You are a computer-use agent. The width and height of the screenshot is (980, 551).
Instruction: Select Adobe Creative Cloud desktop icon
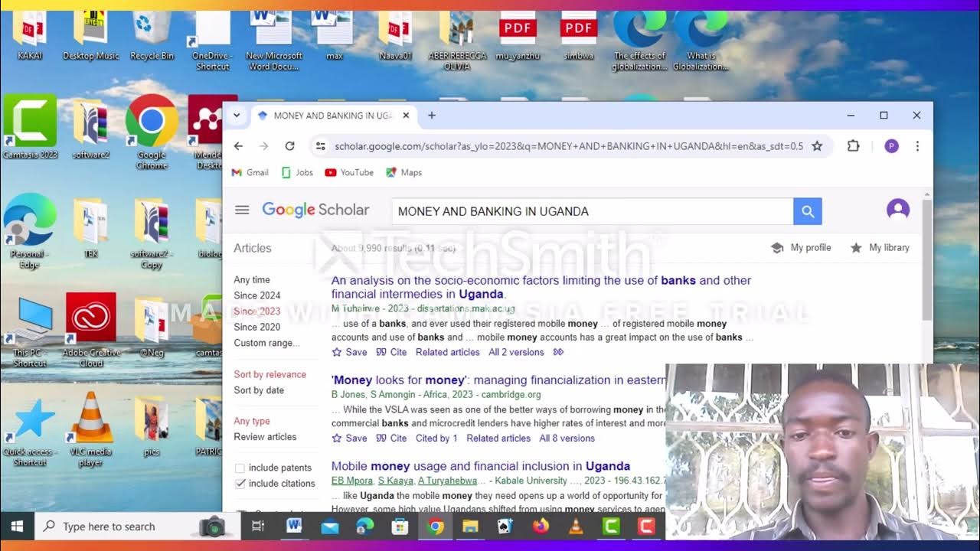pyautogui.click(x=91, y=329)
